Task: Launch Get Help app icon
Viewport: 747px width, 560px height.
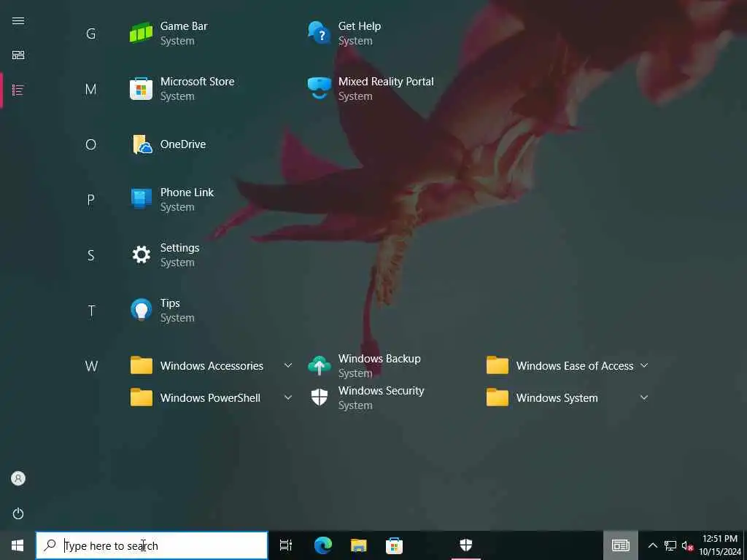Action: click(x=320, y=34)
